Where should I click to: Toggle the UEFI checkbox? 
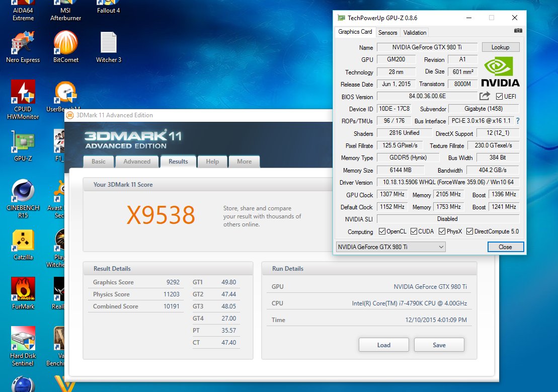[499, 97]
